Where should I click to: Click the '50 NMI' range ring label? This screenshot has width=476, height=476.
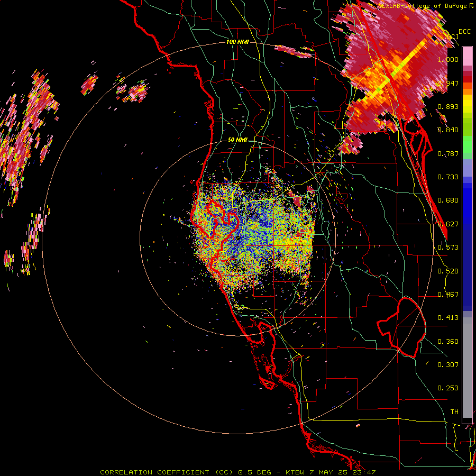tap(237, 140)
